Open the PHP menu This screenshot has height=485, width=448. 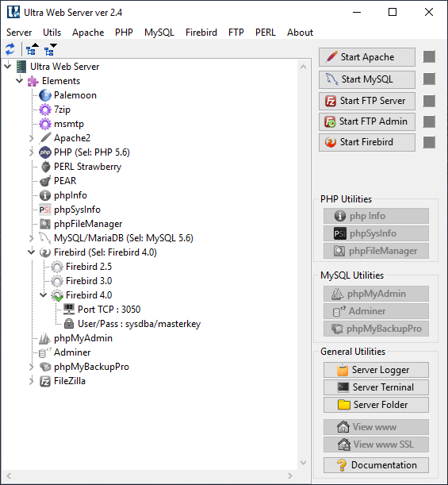click(x=124, y=33)
